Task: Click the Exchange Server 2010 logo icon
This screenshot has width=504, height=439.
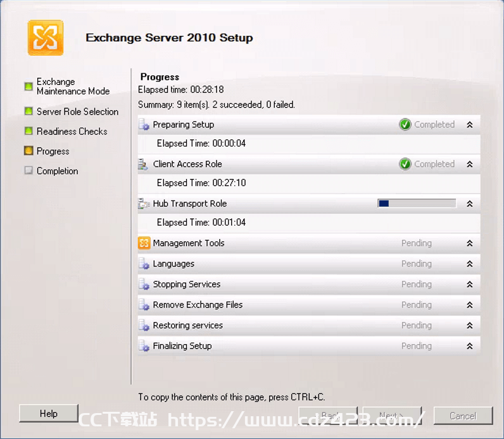Action: pyautogui.click(x=46, y=37)
